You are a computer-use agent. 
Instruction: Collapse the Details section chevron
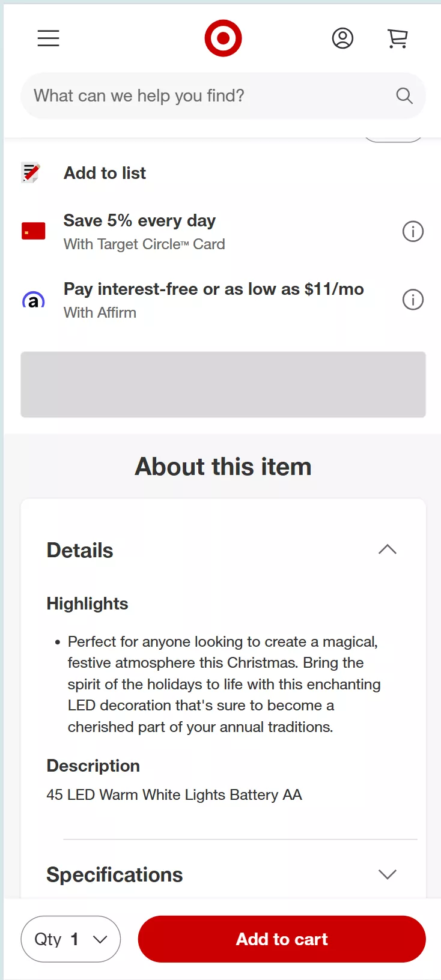(x=388, y=549)
